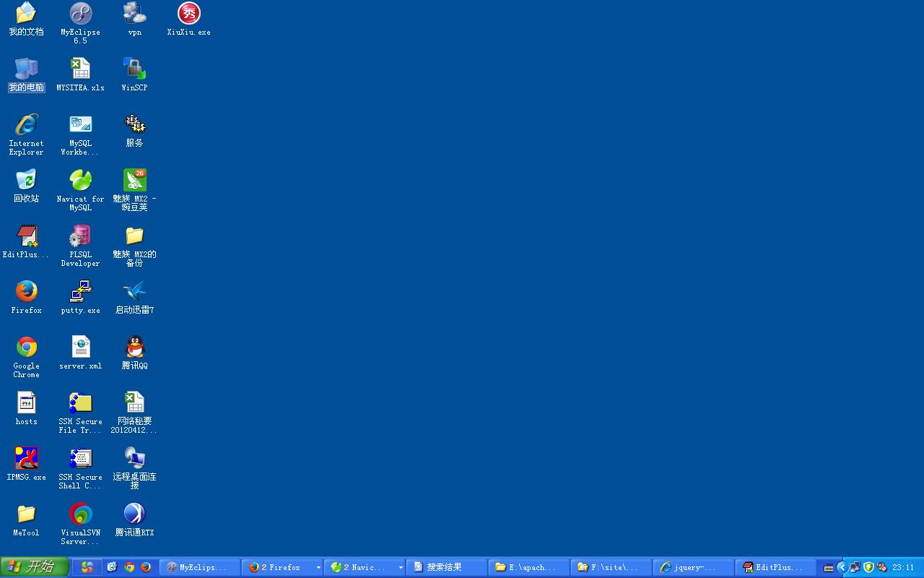Select the Navicat for MySQL shortcut
924x578 pixels.
coord(80,191)
